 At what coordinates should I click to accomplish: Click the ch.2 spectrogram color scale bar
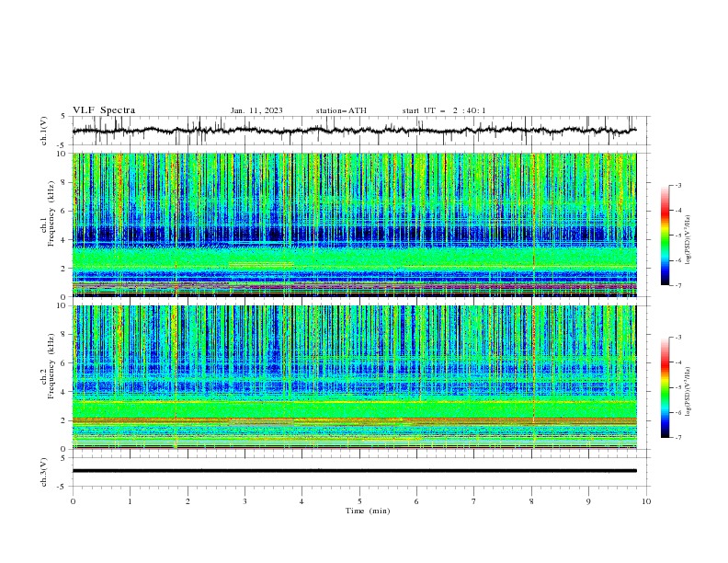(x=665, y=387)
